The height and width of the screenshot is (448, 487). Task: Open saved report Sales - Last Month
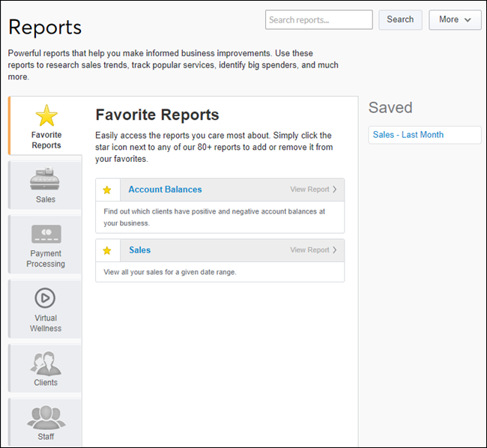tap(408, 135)
